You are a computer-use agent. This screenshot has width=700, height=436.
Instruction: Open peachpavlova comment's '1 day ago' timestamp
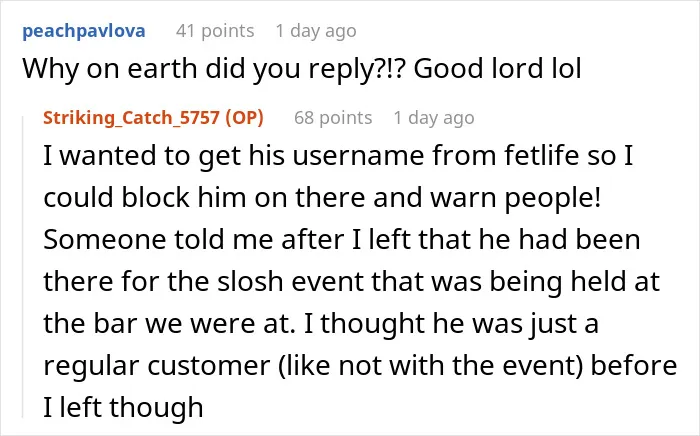(x=316, y=31)
